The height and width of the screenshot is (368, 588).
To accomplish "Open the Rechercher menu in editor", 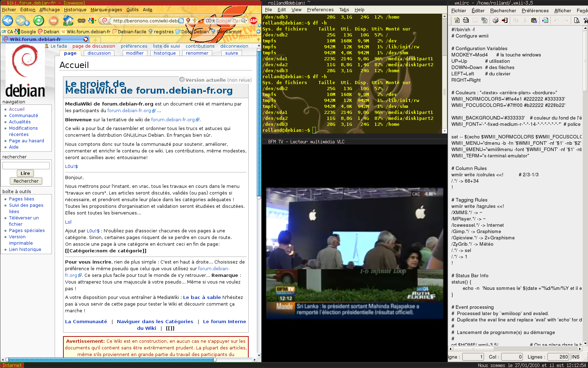I will [503, 11].
